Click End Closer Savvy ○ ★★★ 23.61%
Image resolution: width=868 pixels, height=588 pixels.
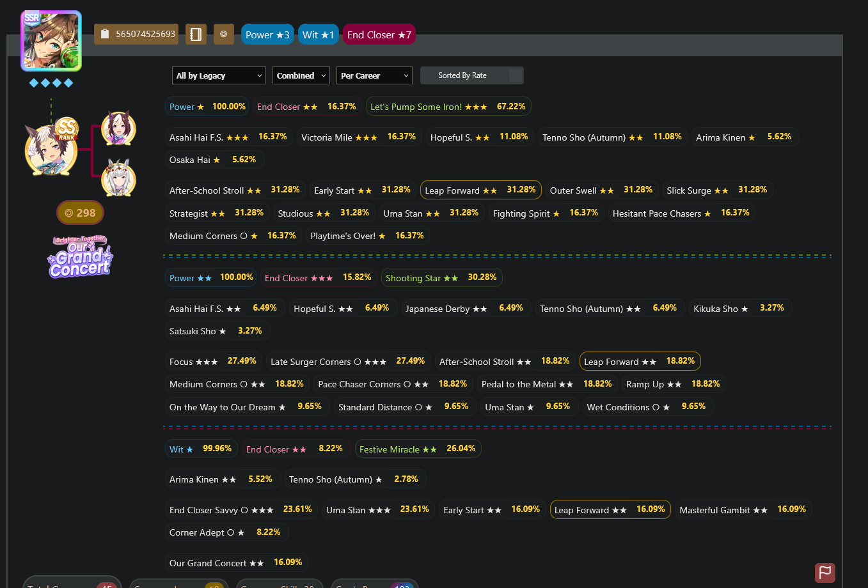pos(241,509)
